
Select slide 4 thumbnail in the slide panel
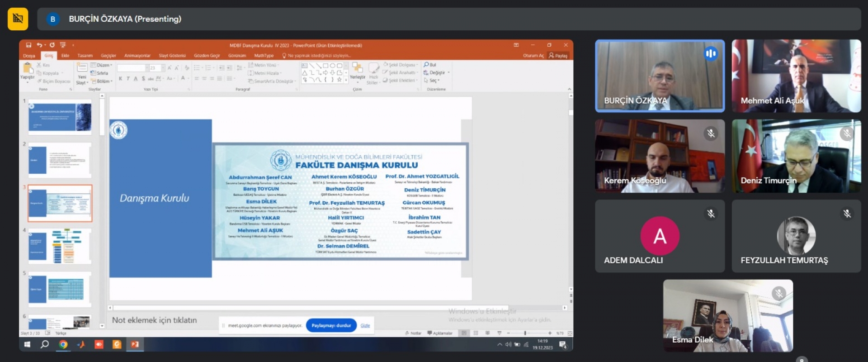click(60, 246)
